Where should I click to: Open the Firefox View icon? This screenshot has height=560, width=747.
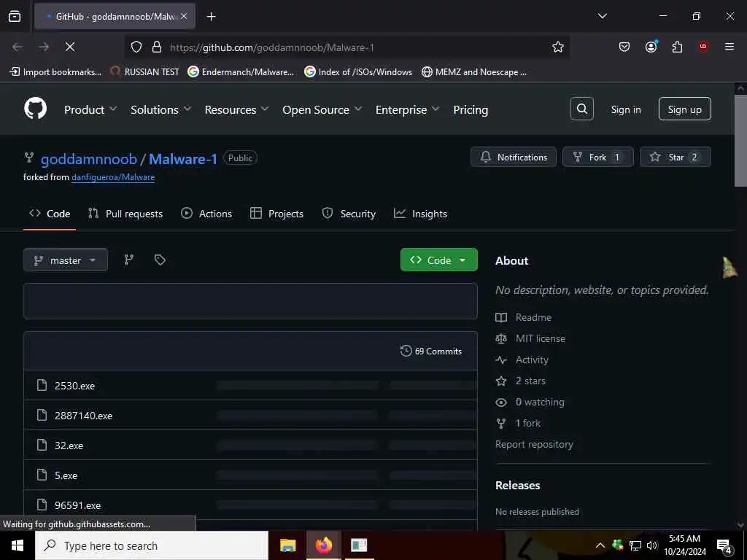15,17
